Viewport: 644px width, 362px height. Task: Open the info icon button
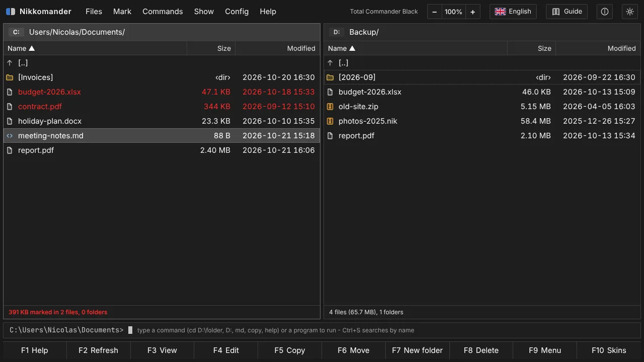pyautogui.click(x=605, y=12)
